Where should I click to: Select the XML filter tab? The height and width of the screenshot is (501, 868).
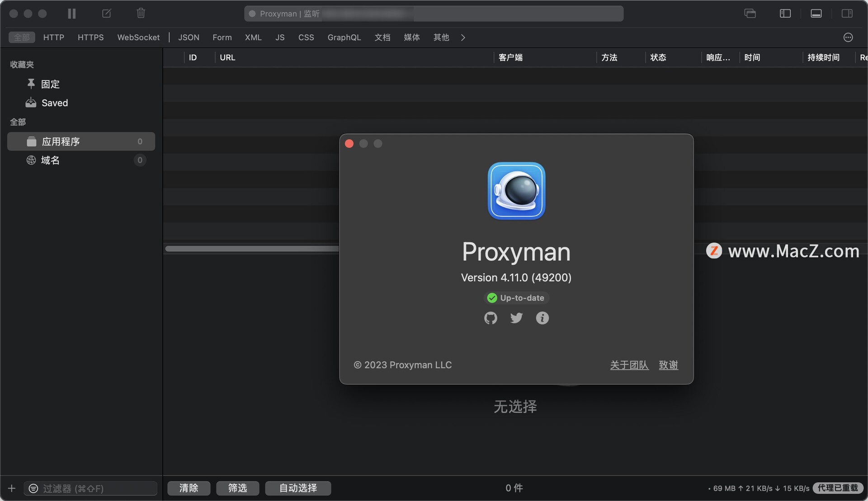[x=253, y=37]
